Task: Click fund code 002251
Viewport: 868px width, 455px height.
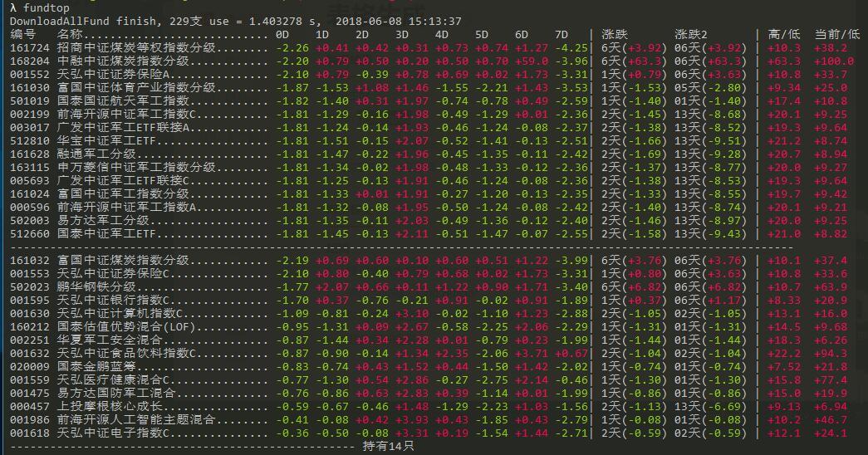Action: (x=30, y=340)
